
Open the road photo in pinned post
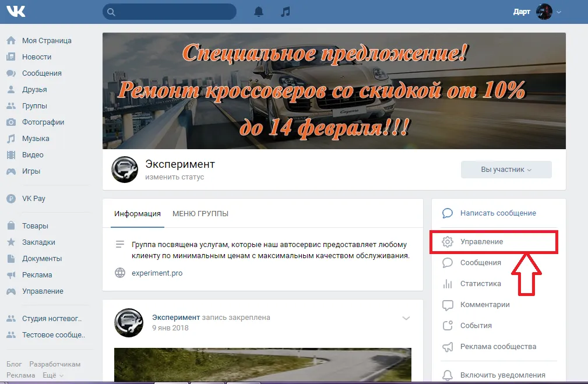[262, 365]
